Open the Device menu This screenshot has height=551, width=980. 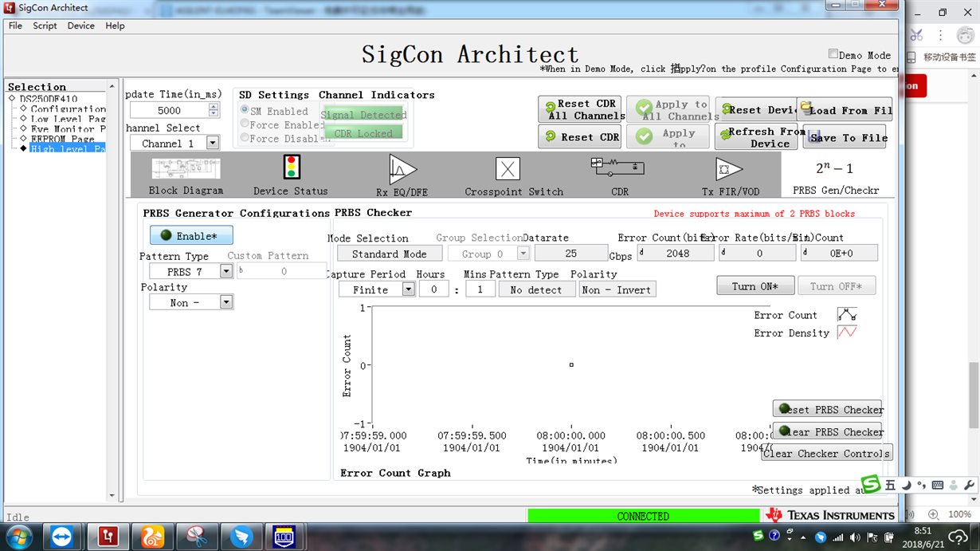tap(80, 26)
